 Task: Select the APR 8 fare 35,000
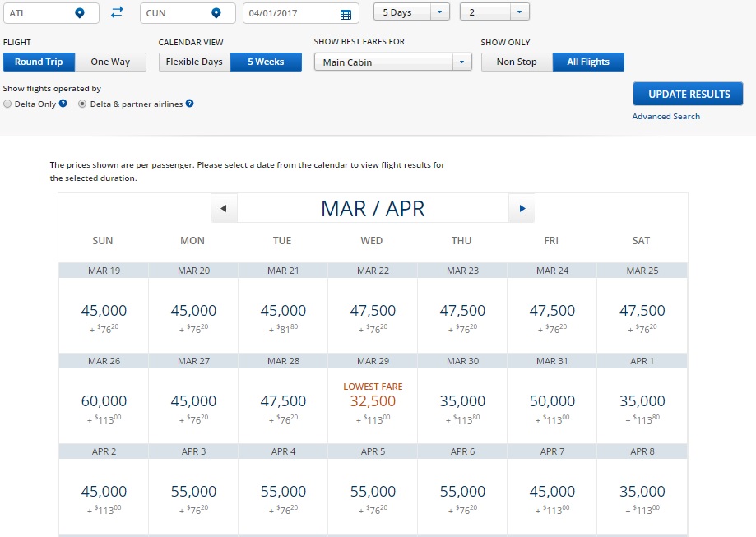(x=642, y=496)
